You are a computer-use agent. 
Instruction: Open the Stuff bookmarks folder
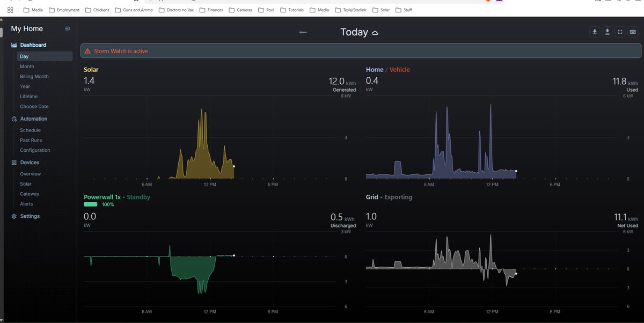click(404, 10)
